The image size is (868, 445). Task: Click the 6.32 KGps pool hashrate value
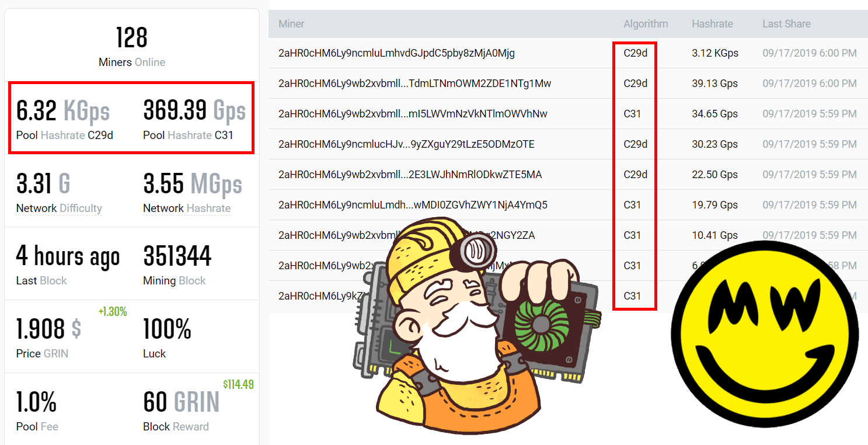pos(63,110)
